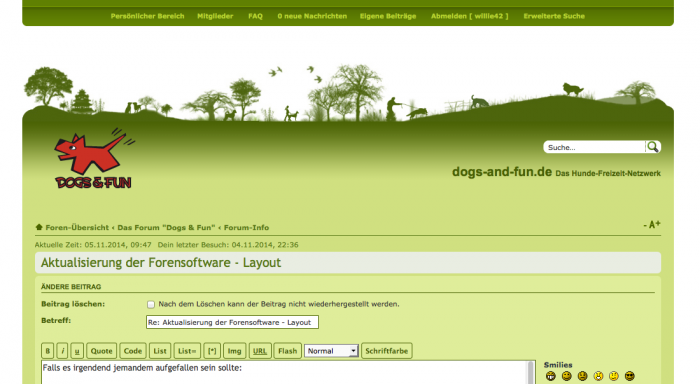This screenshot has height=384, width=700.
Task: Apply italic formatting with the i button
Action: (x=62, y=351)
